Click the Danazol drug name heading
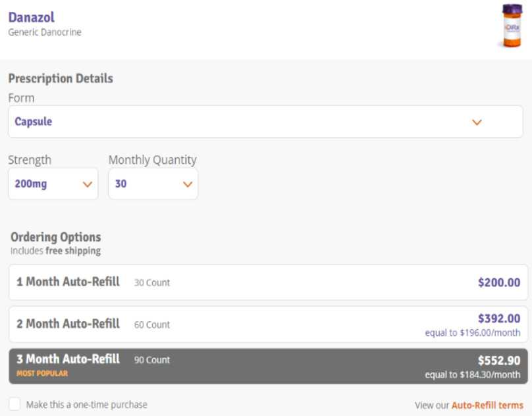 coord(31,17)
